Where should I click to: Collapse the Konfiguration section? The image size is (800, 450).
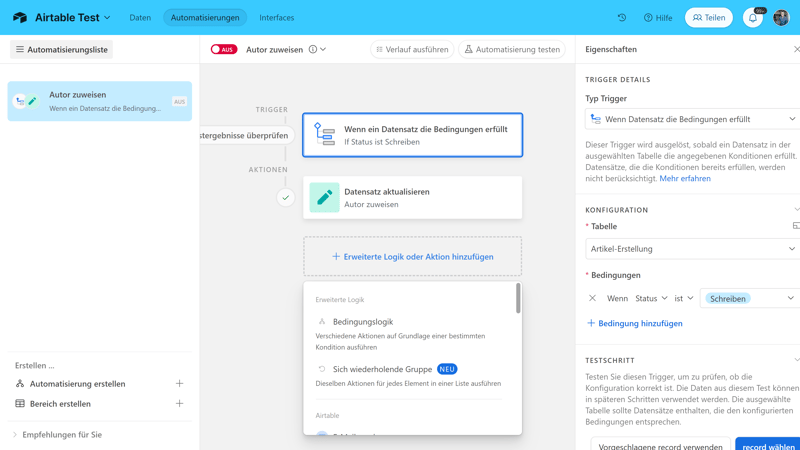click(x=796, y=210)
